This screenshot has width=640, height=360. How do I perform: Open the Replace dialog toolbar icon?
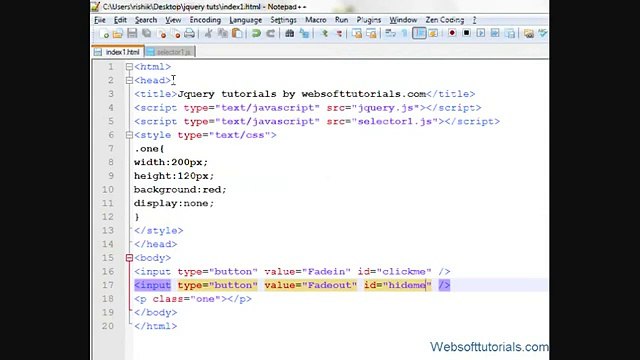click(x=304, y=33)
